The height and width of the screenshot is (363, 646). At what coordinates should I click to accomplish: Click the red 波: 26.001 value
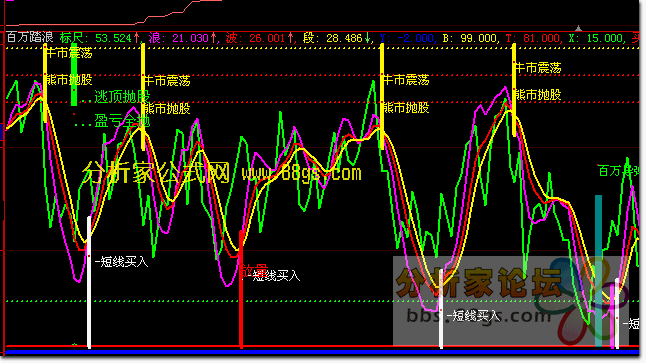pyautogui.click(x=259, y=38)
